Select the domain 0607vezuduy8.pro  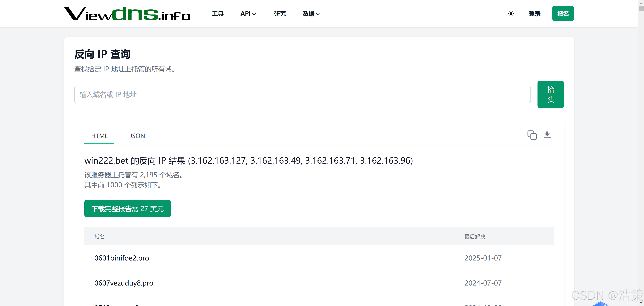124,283
